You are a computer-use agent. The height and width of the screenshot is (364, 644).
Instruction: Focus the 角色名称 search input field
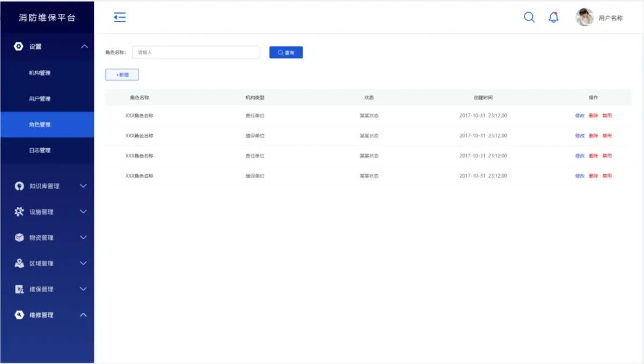click(195, 52)
